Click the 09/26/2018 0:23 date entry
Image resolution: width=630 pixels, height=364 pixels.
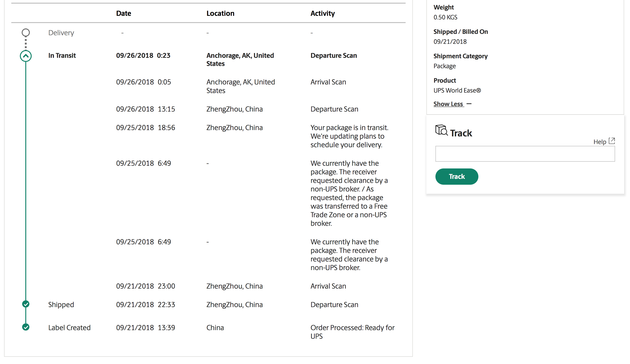point(143,56)
